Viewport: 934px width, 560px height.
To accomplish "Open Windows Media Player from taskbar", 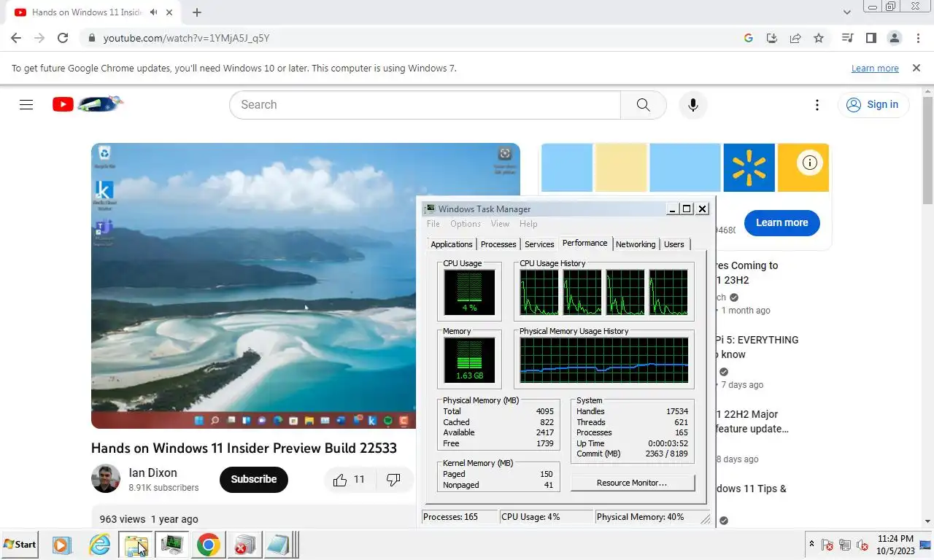I will click(61, 545).
